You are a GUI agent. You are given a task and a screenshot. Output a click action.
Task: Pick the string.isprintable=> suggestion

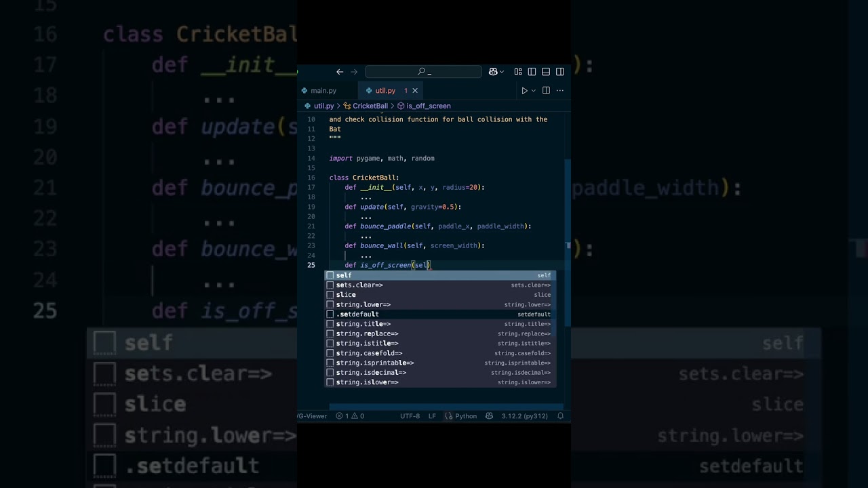click(x=441, y=363)
